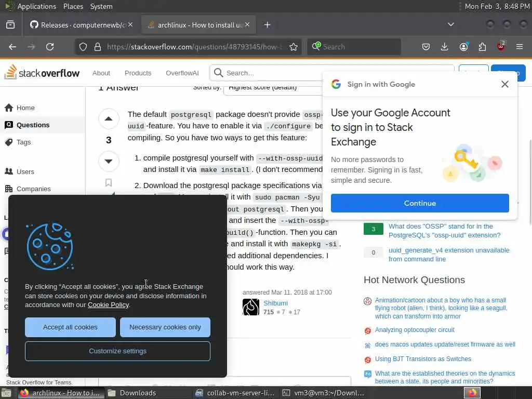The image size is (532, 399).
Task: Click Necessary cookies only button
Action: [x=165, y=327]
